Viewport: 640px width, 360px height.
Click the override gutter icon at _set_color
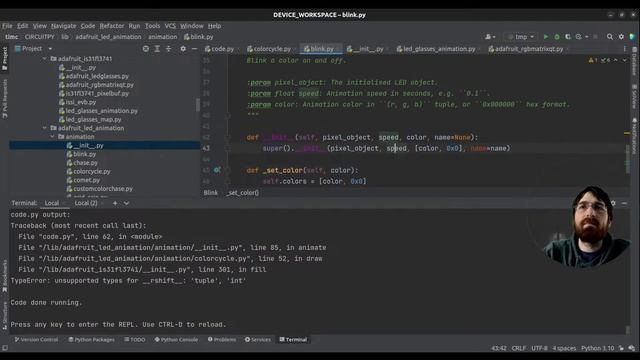point(217,170)
